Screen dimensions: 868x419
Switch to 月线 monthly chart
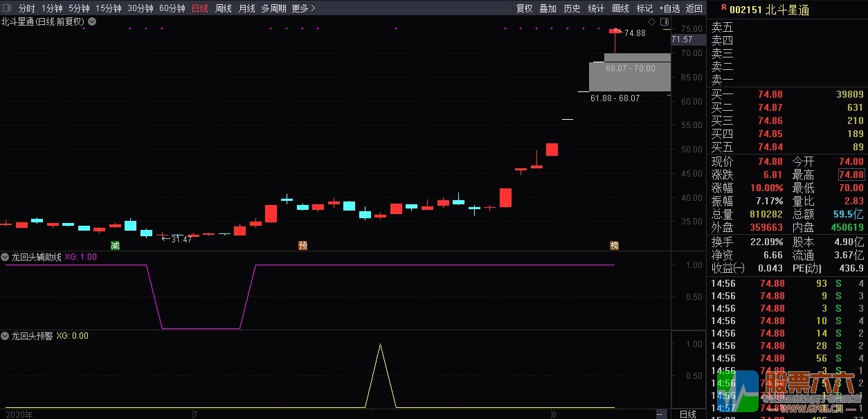[x=247, y=8]
